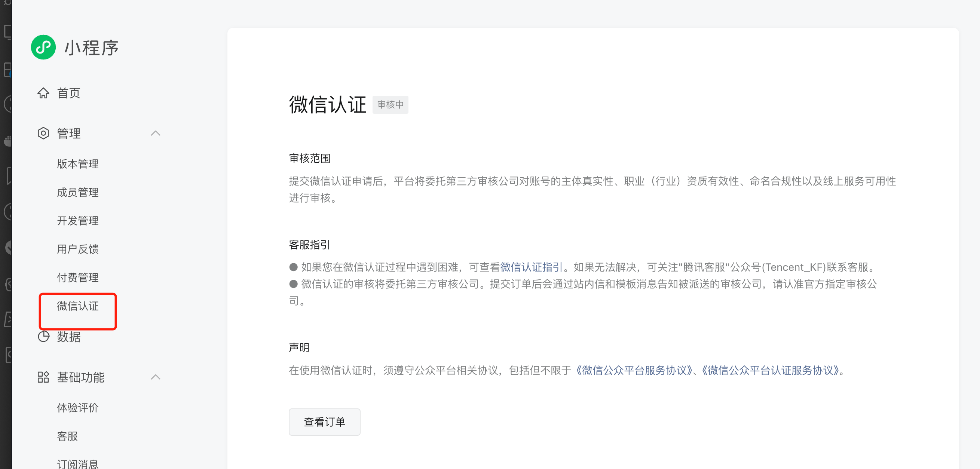Click the 声明 heading
The height and width of the screenshot is (469, 980).
click(299, 347)
